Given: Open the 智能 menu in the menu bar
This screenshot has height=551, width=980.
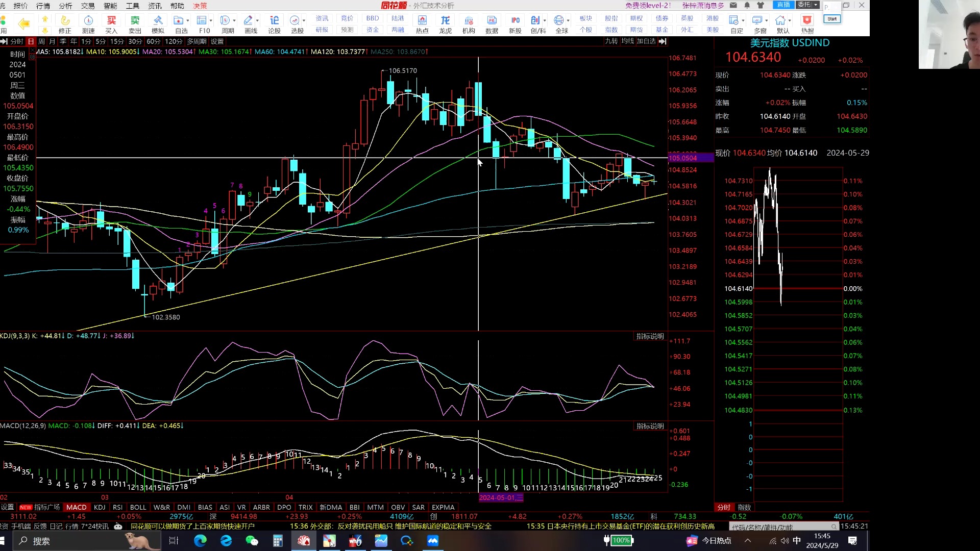Looking at the screenshot, I should click(x=110, y=6).
